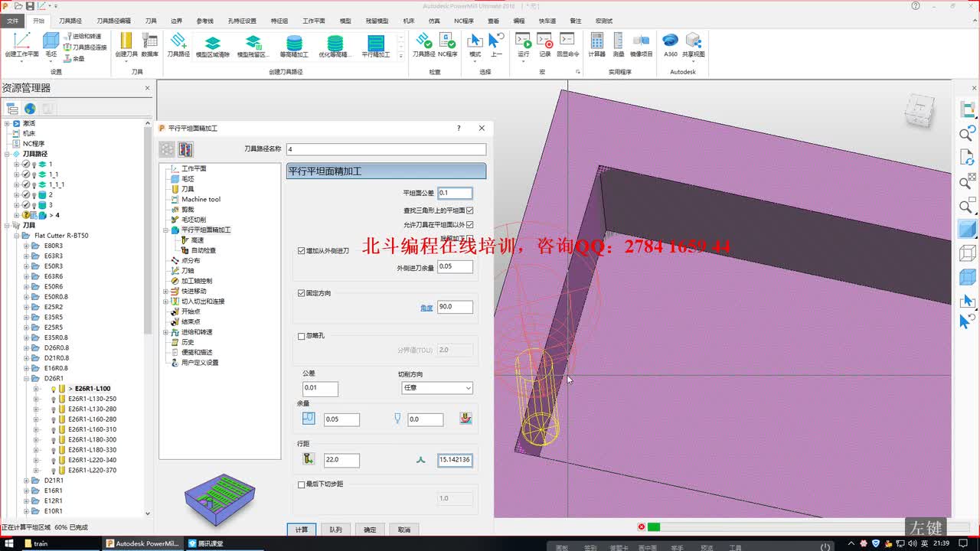980x551 pixels.
Task: Switch to NC程序 ribbon tab
Action: (463, 21)
